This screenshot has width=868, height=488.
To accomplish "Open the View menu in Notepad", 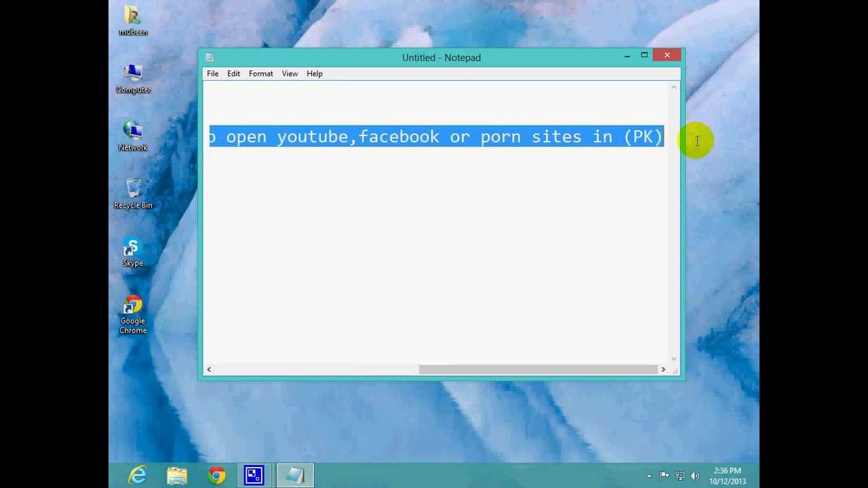I will [x=290, y=74].
